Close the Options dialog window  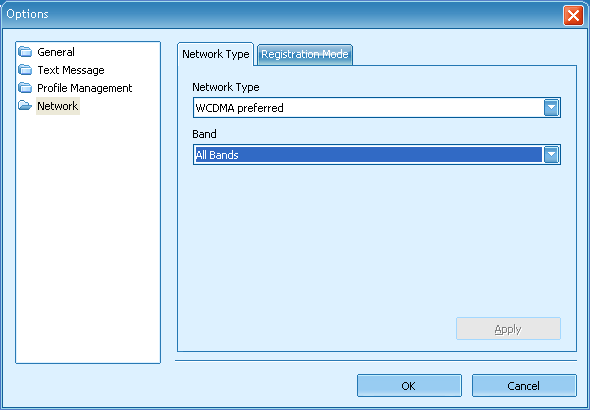[x=573, y=15]
